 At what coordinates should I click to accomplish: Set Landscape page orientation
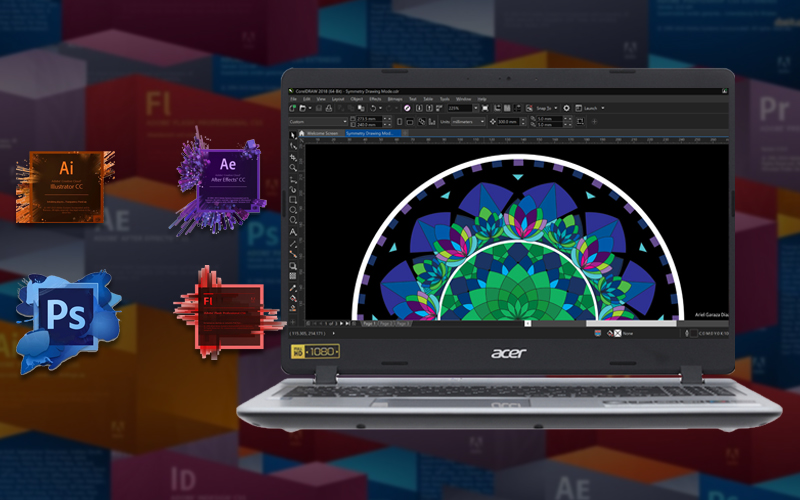[x=410, y=121]
